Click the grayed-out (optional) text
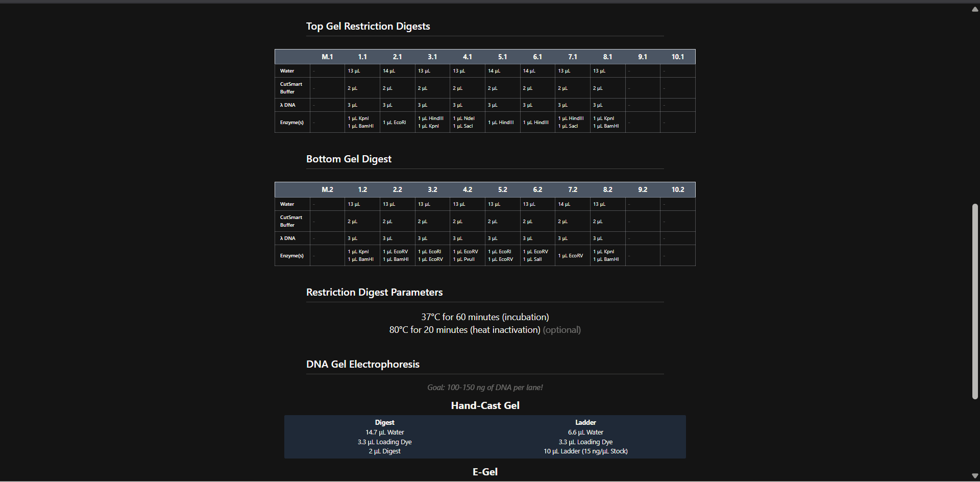The height and width of the screenshot is (482, 980). [x=561, y=330]
